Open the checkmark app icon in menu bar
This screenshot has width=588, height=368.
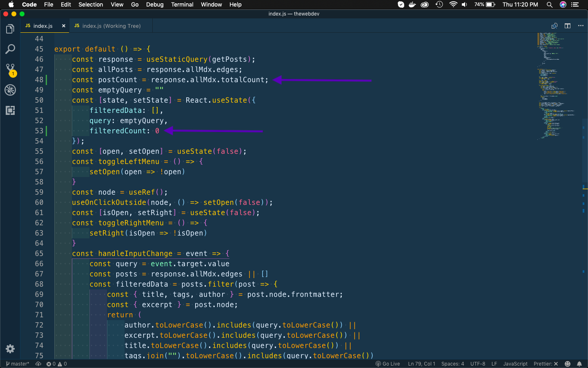(x=401, y=4)
